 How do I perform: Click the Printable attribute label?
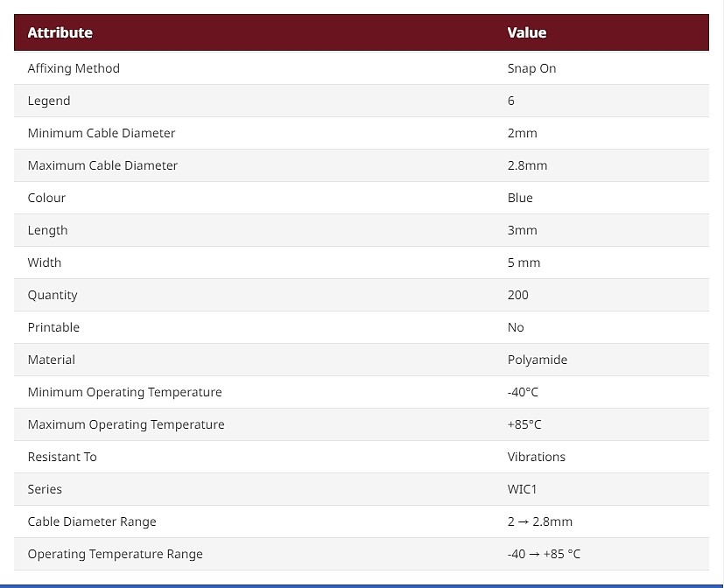(53, 327)
